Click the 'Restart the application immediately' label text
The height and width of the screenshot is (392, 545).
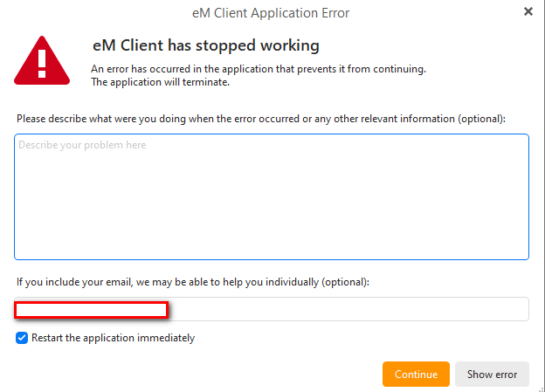pos(113,338)
